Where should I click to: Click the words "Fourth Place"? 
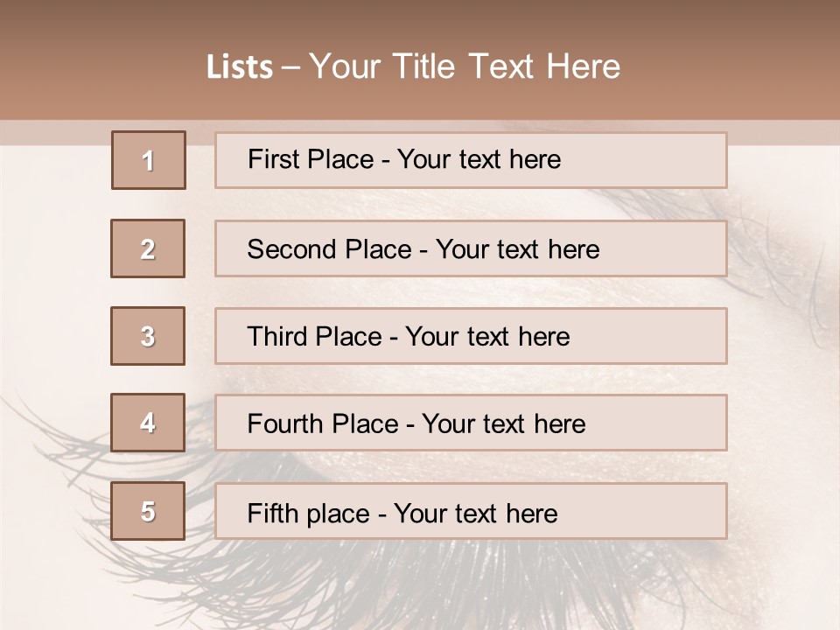[322, 424]
